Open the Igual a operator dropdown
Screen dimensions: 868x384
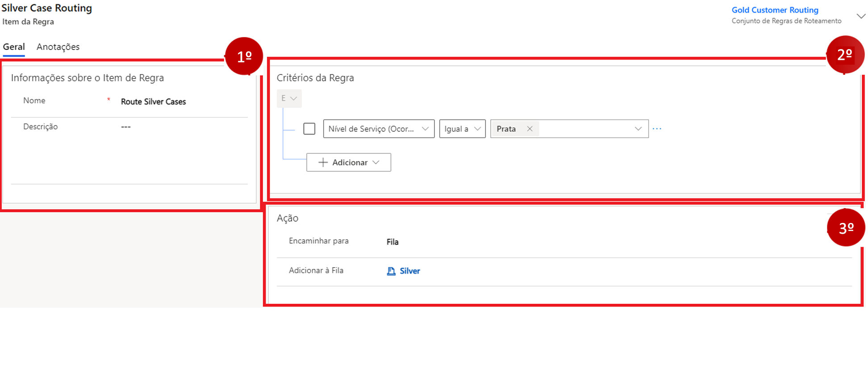click(462, 129)
